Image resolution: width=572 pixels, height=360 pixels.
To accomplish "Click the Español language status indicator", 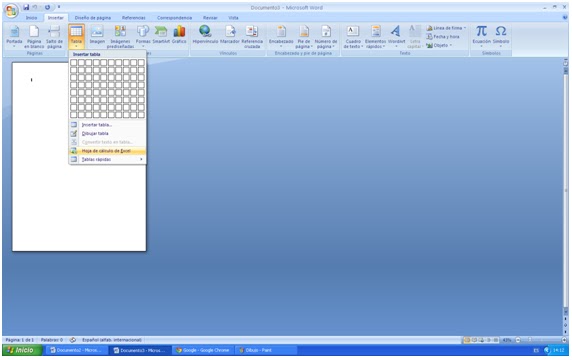I will (112, 340).
